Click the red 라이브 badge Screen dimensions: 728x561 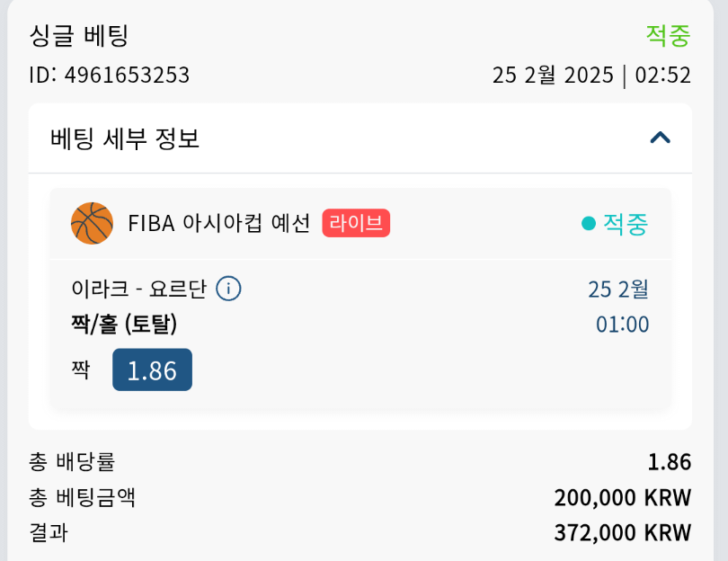[356, 223]
